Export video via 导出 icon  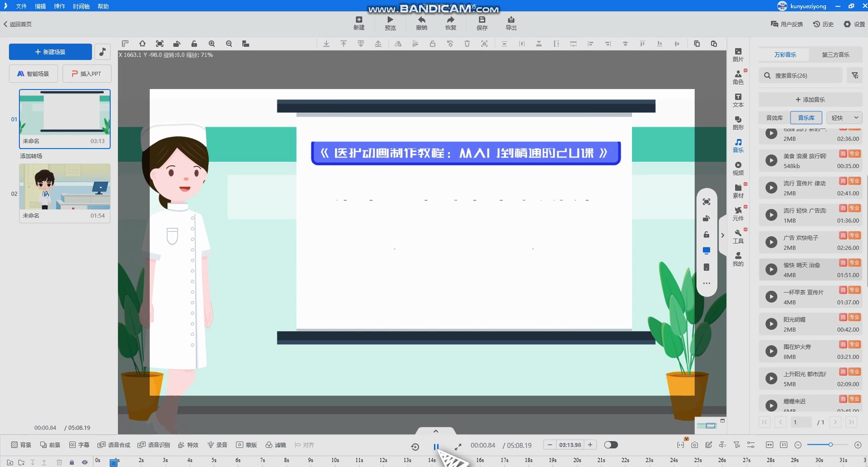coord(511,23)
